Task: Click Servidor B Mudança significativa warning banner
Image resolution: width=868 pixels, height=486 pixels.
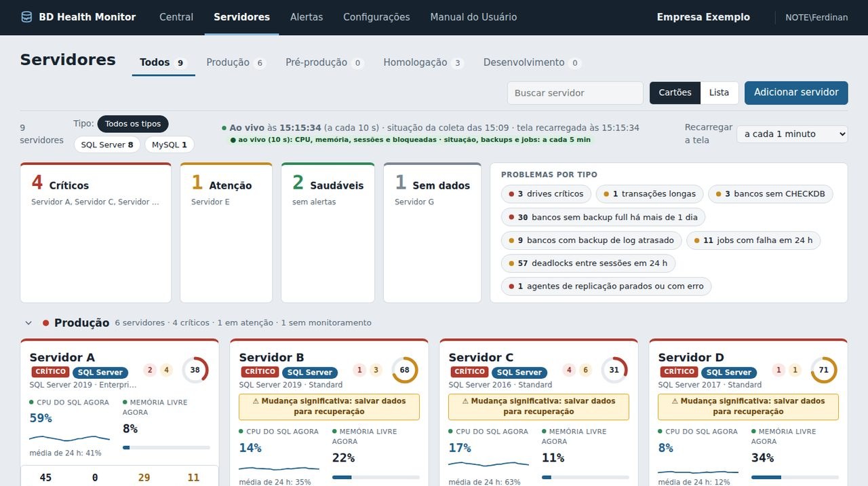Action: pos(329,407)
